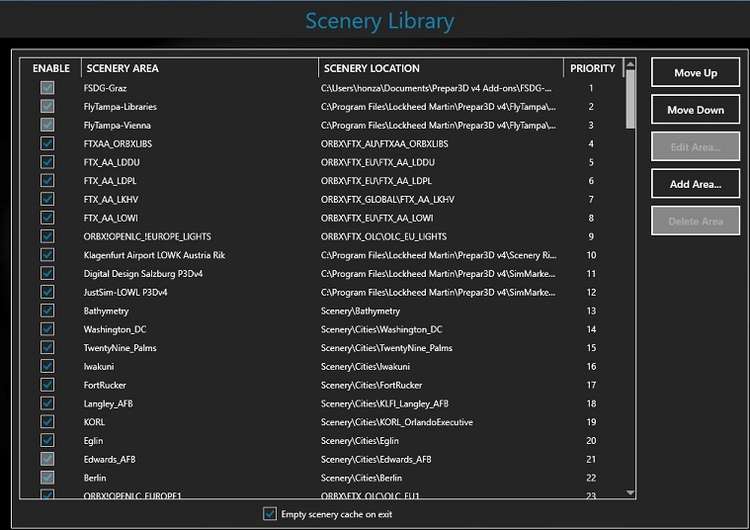This screenshot has height=530, width=750.
Task: Select the Berlin scenery area name
Action: 95,478
